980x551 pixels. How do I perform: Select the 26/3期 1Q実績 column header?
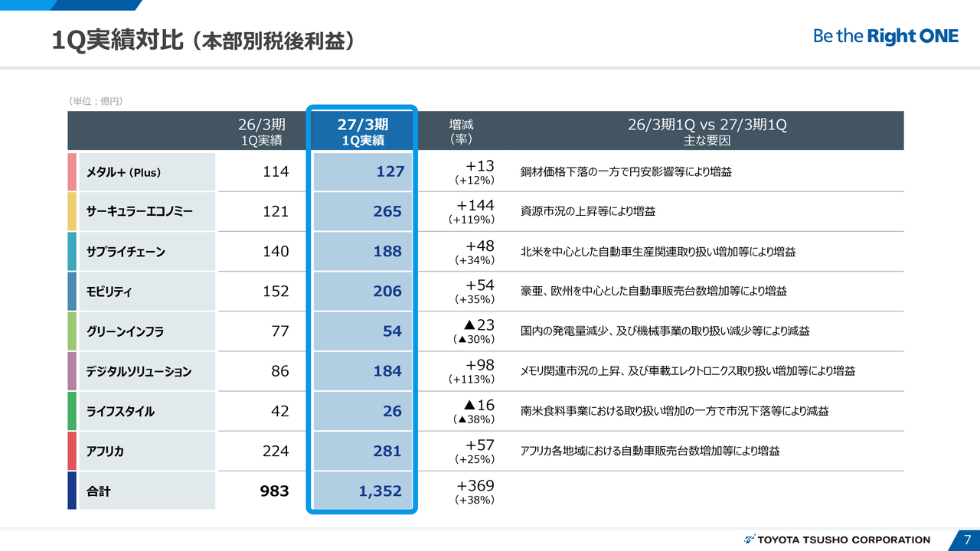pos(262,132)
